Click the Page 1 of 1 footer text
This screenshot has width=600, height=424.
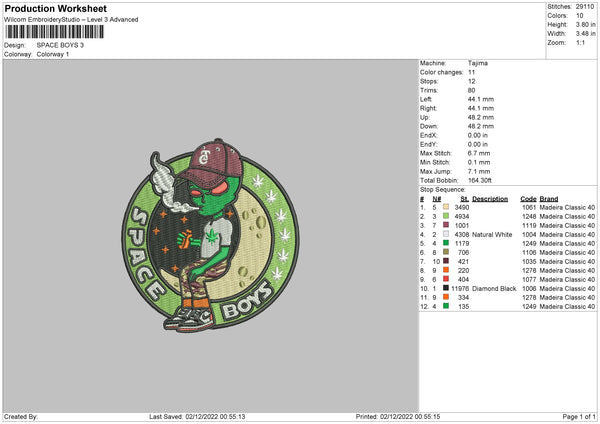click(x=579, y=416)
